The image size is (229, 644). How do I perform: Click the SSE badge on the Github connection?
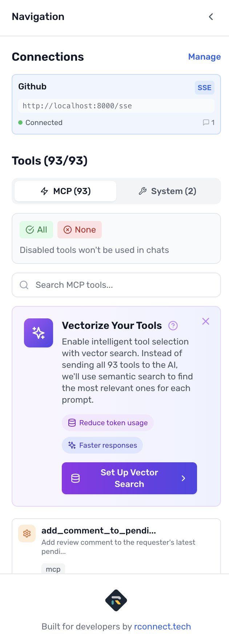204,87
